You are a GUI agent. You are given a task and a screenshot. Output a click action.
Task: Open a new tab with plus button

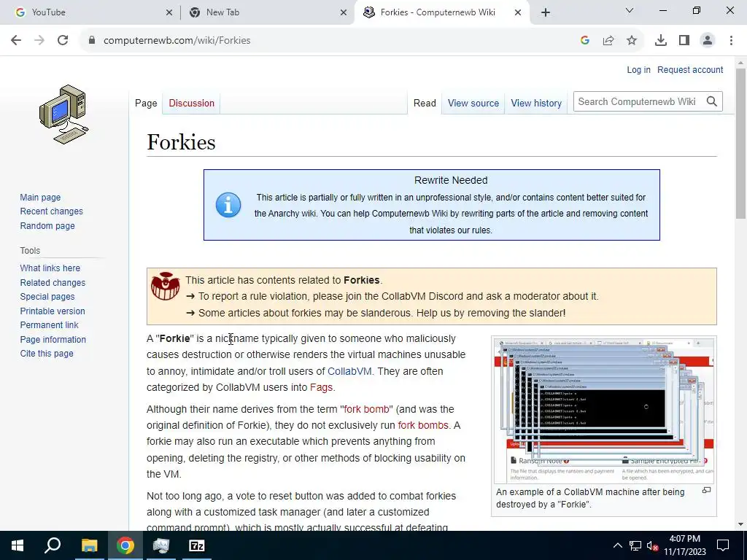[x=546, y=12]
